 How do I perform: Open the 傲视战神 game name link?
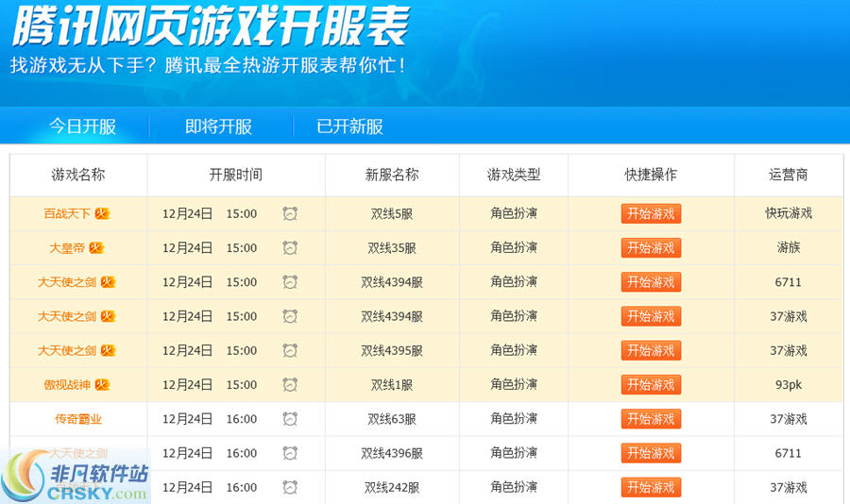[68, 385]
